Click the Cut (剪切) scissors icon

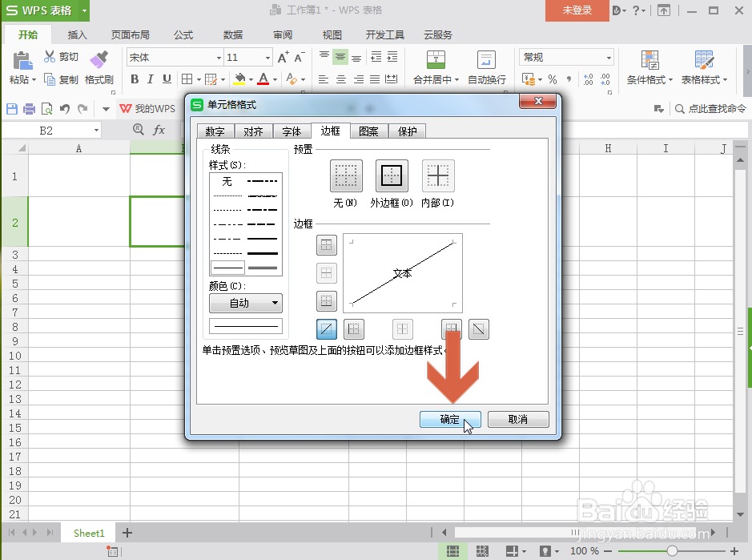pyautogui.click(x=50, y=57)
